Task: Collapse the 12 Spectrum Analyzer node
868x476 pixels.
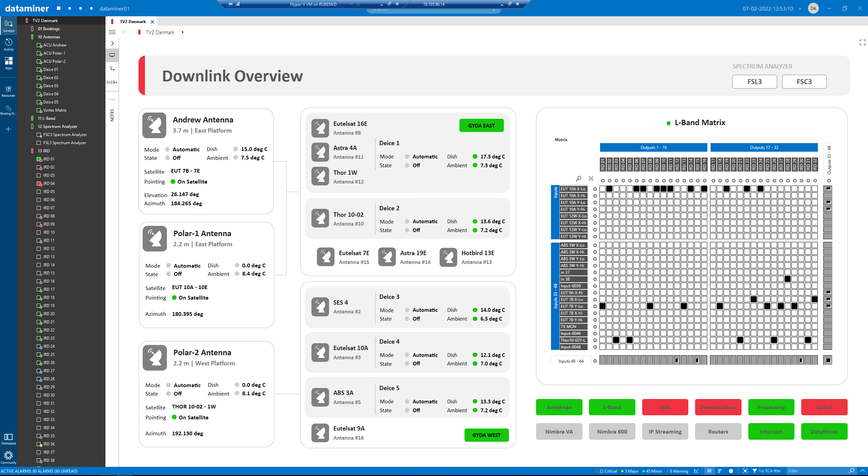Action: point(32,126)
